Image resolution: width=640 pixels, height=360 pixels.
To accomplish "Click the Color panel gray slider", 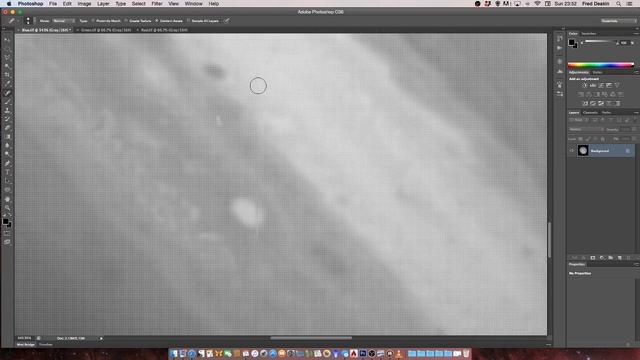I will point(601,42).
